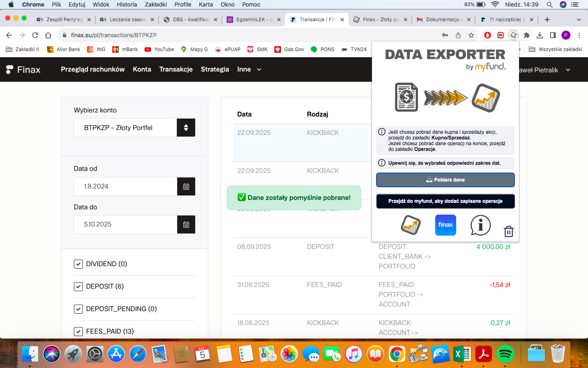Disable the FEES_PAID filter checkbox
Screen dimensions: 588x368
click(78, 332)
